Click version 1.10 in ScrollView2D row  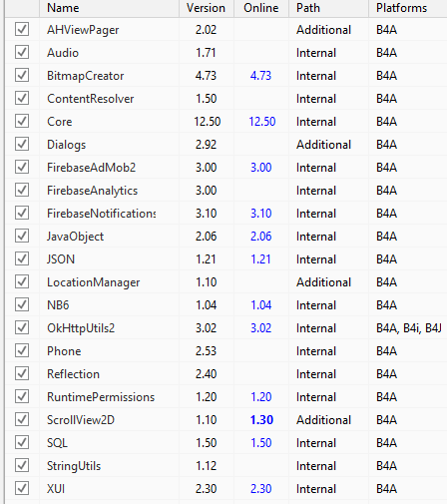coord(207,420)
